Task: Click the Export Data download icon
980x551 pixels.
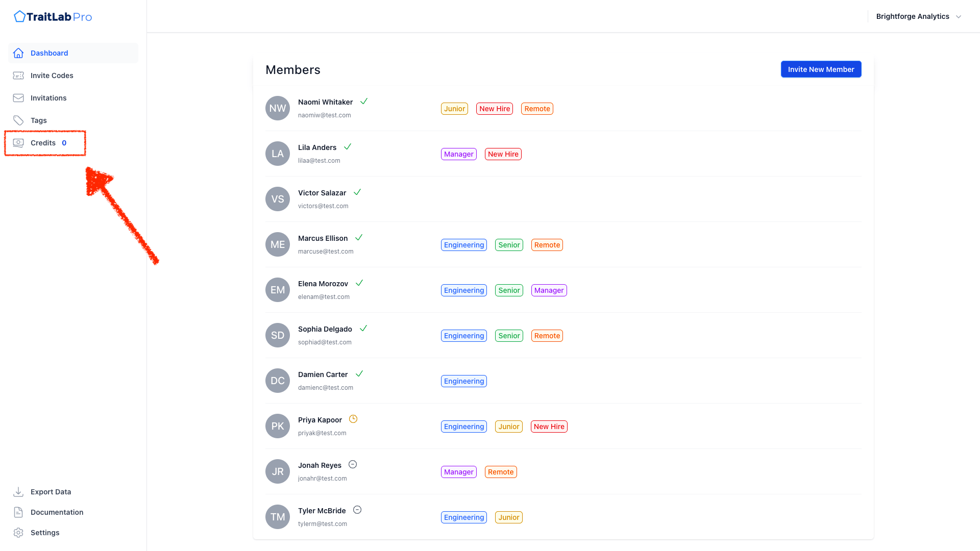Action: [x=18, y=492]
